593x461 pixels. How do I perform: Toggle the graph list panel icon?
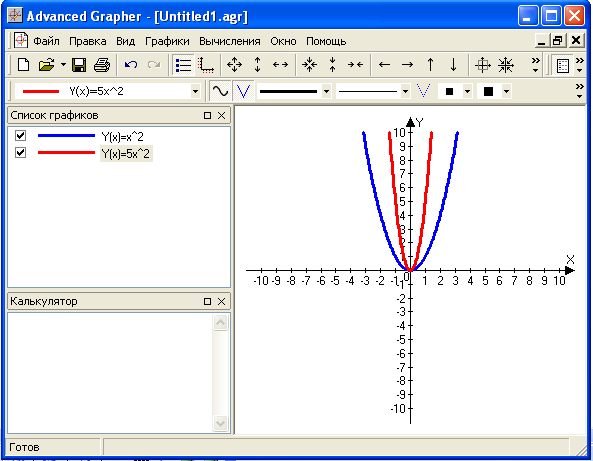pos(183,65)
